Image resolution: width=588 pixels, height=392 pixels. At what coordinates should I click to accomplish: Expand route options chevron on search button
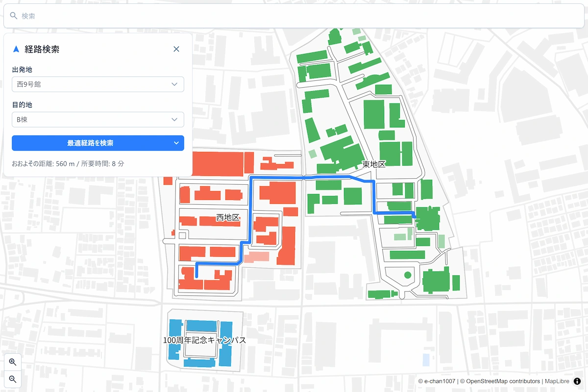(176, 143)
